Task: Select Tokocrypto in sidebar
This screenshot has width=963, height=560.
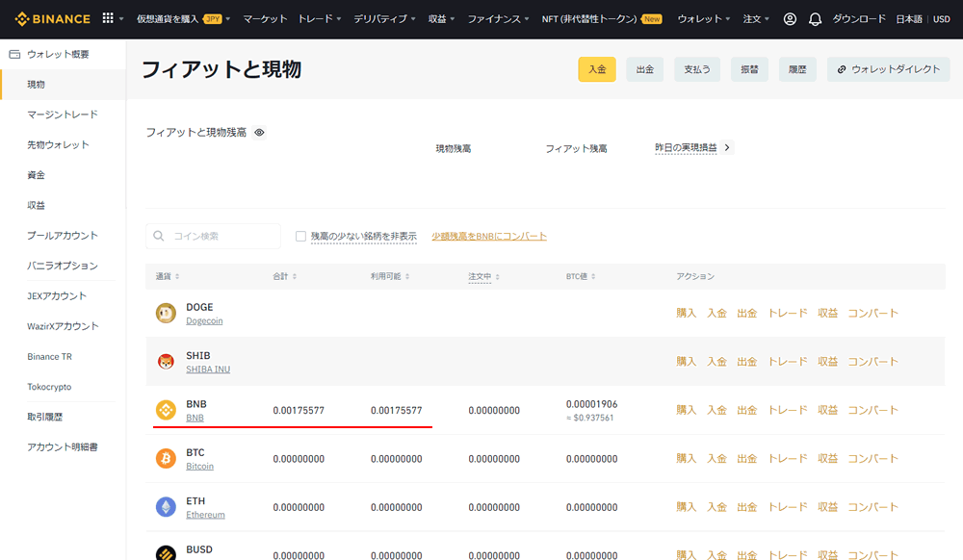Action: click(x=49, y=387)
